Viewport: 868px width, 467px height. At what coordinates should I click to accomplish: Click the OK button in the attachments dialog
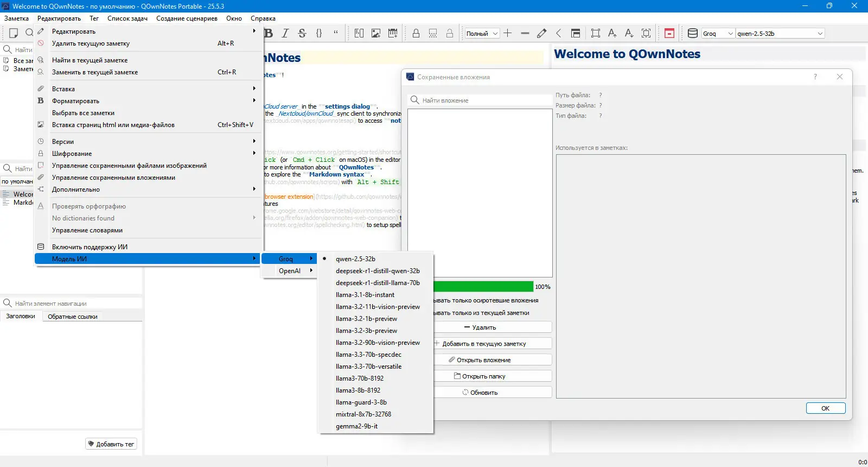[825, 408]
